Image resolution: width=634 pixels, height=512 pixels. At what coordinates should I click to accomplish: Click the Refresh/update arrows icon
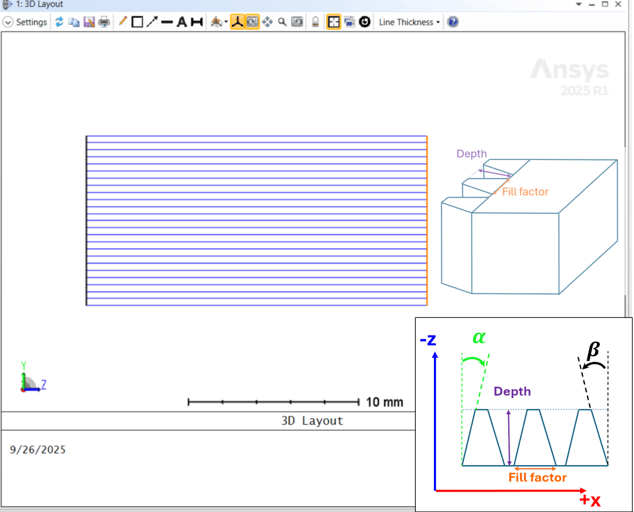click(59, 22)
